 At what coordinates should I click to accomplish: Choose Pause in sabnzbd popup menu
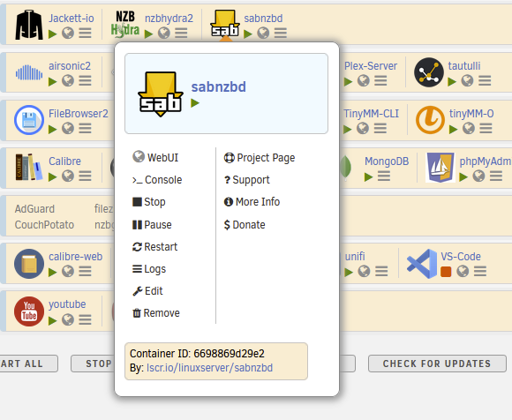(152, 225)
